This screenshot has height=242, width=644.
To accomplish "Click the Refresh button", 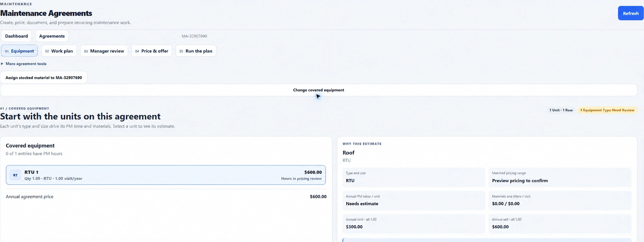I will (x=630, y=13).
